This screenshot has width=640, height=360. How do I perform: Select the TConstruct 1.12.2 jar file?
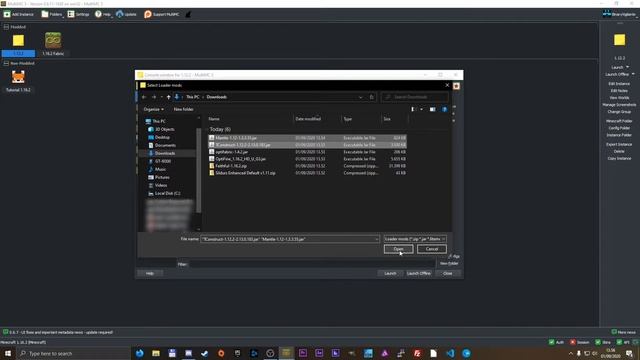[x=307, y=145]
